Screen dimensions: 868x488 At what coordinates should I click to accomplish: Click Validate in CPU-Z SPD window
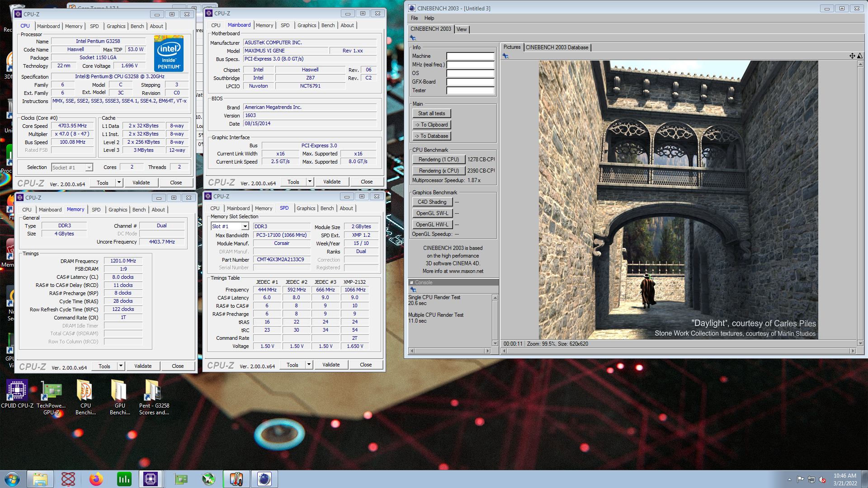331,365
